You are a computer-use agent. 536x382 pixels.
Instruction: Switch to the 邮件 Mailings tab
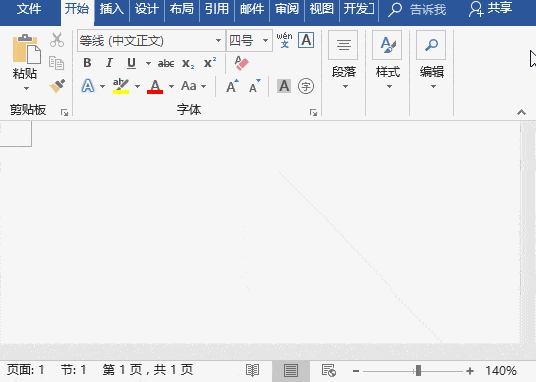(x=252, y=9)
